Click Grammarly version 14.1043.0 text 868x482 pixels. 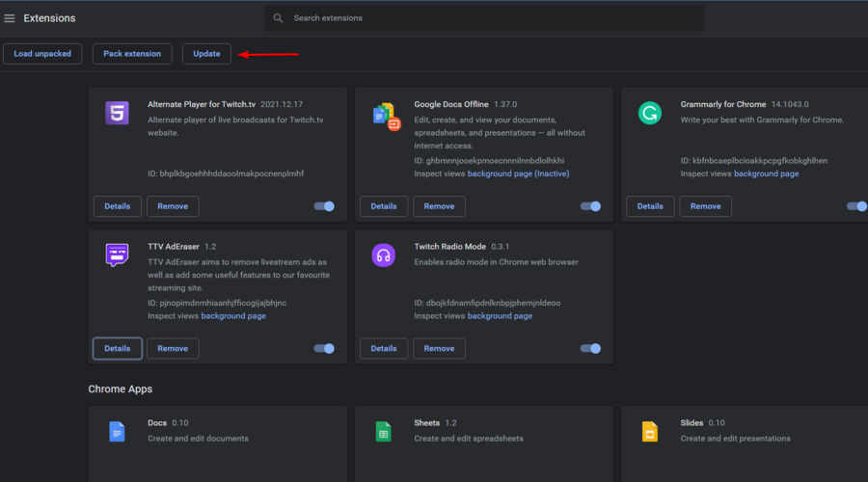790,104
